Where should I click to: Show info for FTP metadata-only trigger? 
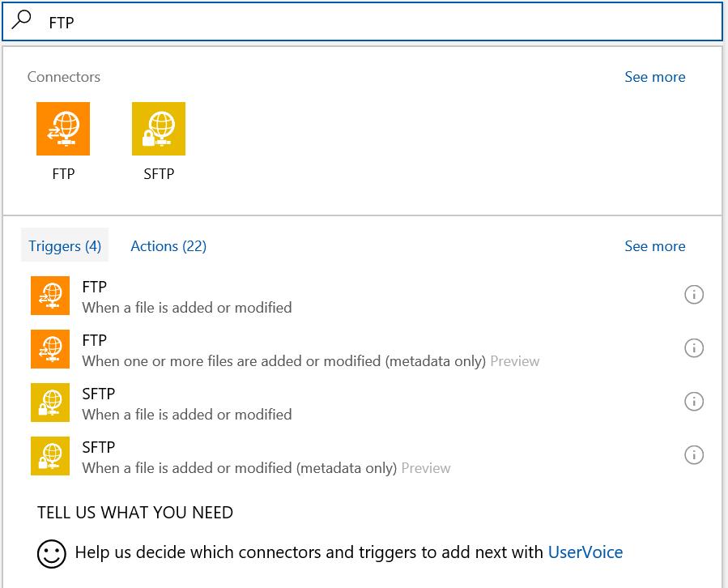pos(694,348)
